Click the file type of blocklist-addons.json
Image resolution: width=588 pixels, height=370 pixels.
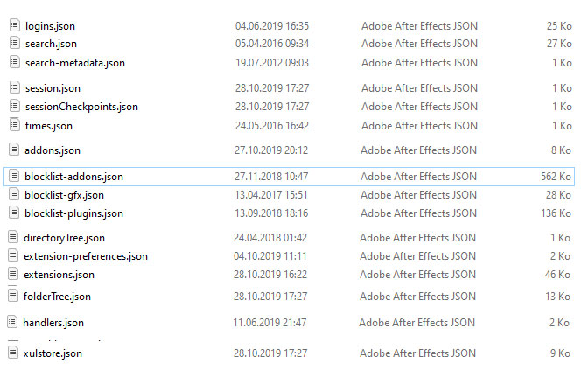coord(418,176)
